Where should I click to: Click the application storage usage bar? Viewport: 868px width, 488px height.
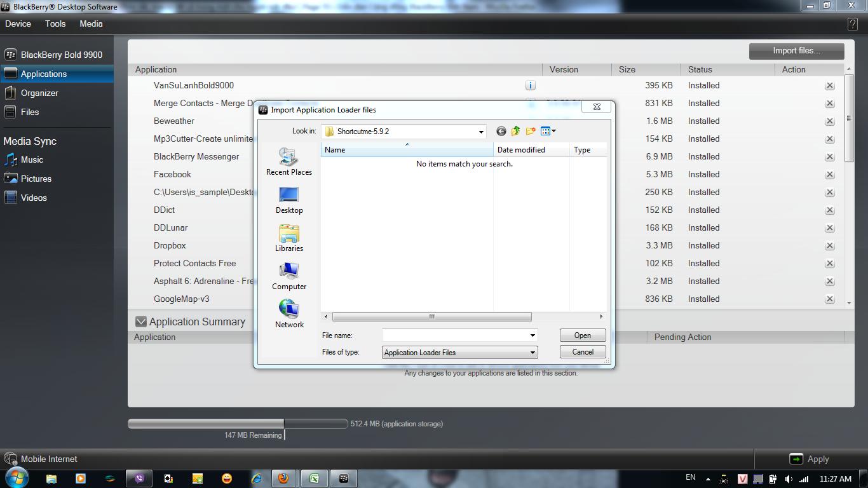(x=238, y=424)
